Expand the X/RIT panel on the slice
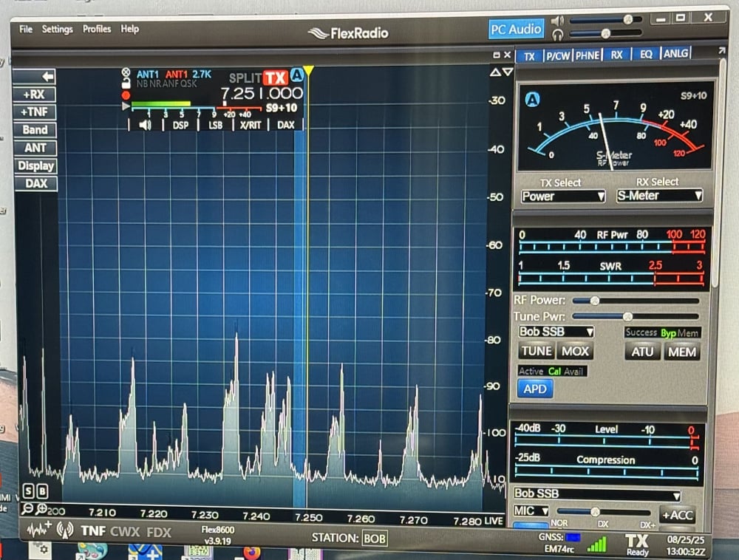The height and width of the screenshot is (560, 739). click(251, 126)
